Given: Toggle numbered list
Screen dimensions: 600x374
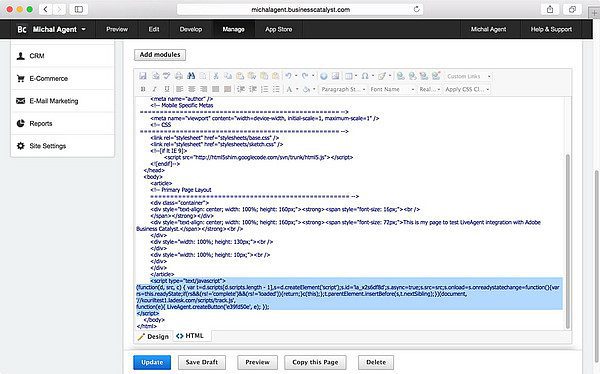Looking at the screenshot, I should coord(264,89).
